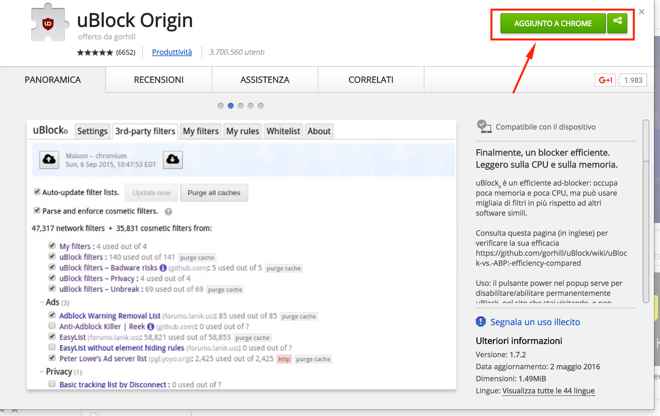Click the device compatibility icon
This screenshot has width=660, height=416.
pyautogui.click(x=484, y=126)
